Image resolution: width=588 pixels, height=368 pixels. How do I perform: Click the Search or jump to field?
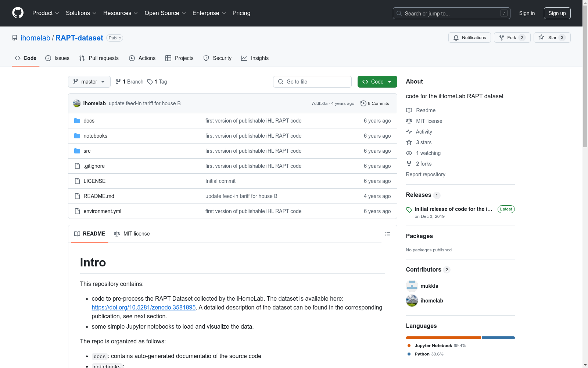click(x=452, y=13)
